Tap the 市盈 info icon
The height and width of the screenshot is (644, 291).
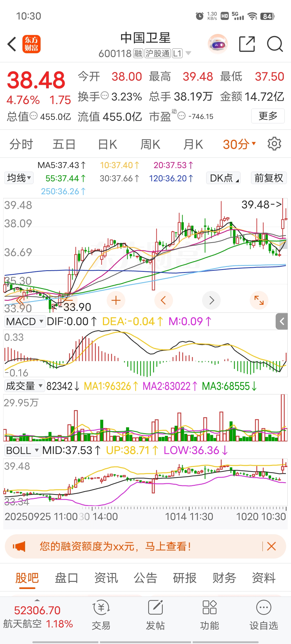(182, 116)
